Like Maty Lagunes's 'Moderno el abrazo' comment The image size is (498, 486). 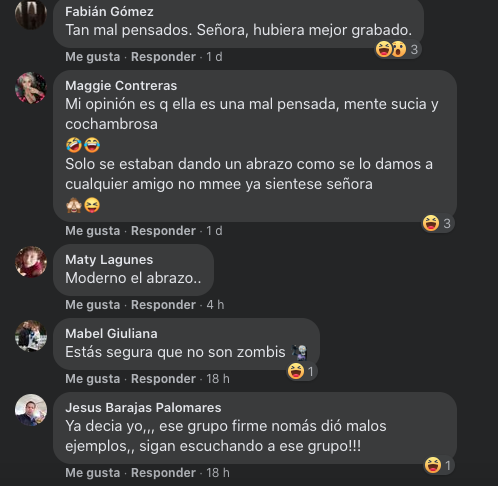point(92,305)
